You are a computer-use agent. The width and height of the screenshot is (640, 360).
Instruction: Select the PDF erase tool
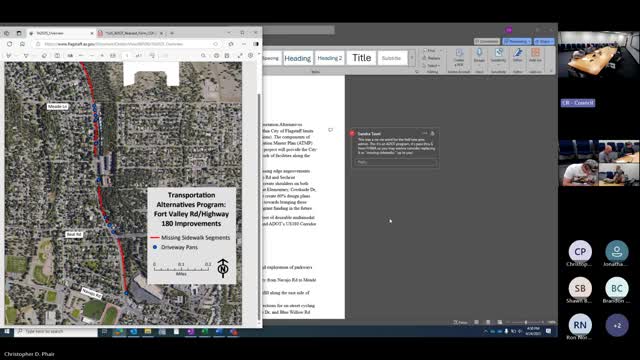pyautogui.click(x=44, y=56)
